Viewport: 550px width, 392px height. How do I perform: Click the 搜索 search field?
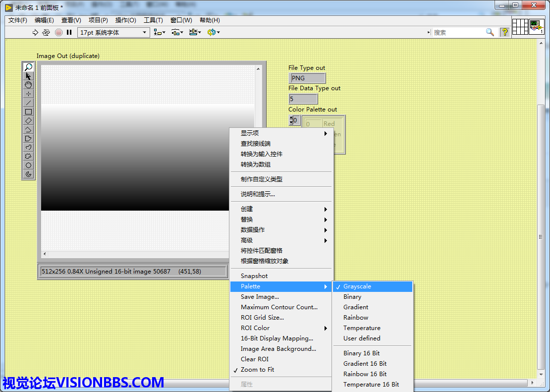tap(458, 32)
